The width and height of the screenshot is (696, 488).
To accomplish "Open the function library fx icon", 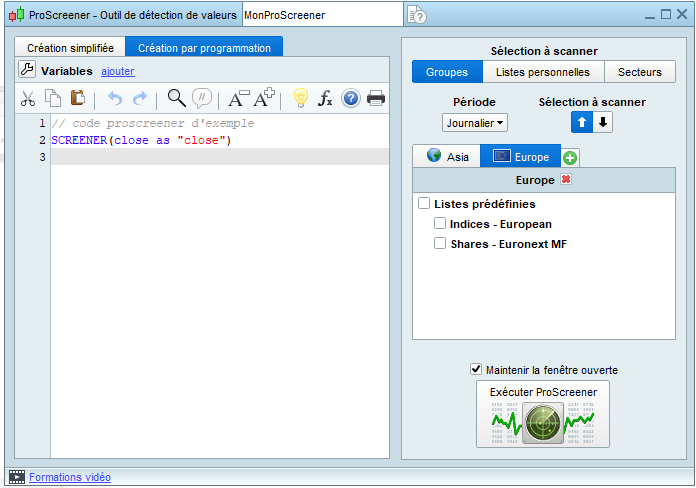I will tap(325, 98).
